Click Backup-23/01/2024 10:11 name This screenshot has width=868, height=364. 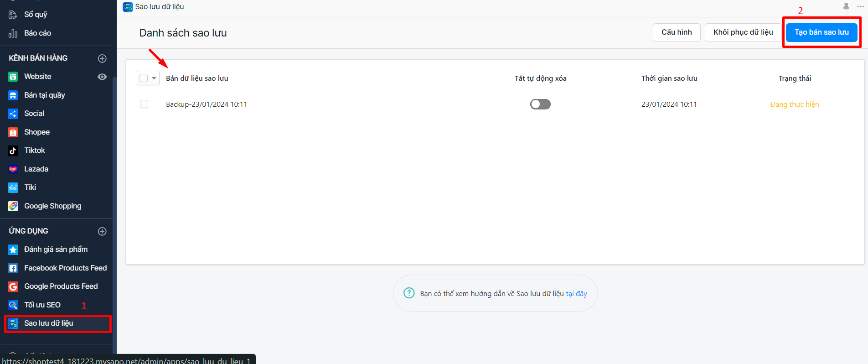(x=207, y=104)
